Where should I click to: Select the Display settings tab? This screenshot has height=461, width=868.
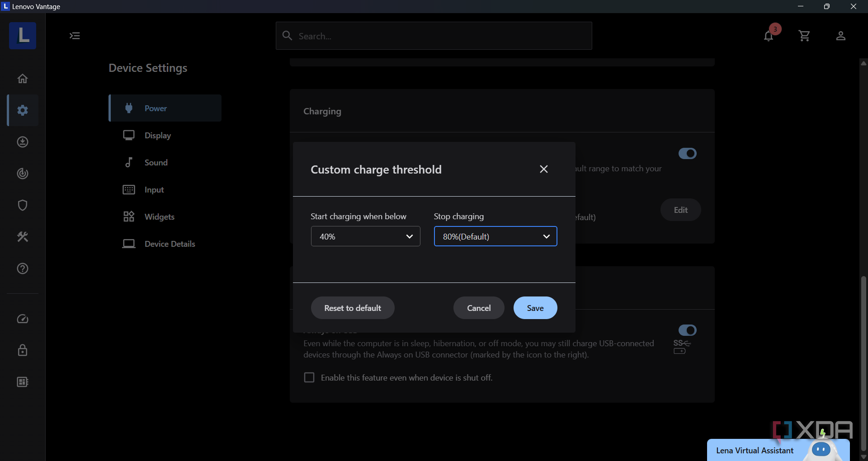pyautogui.click(x=165, y=135)
